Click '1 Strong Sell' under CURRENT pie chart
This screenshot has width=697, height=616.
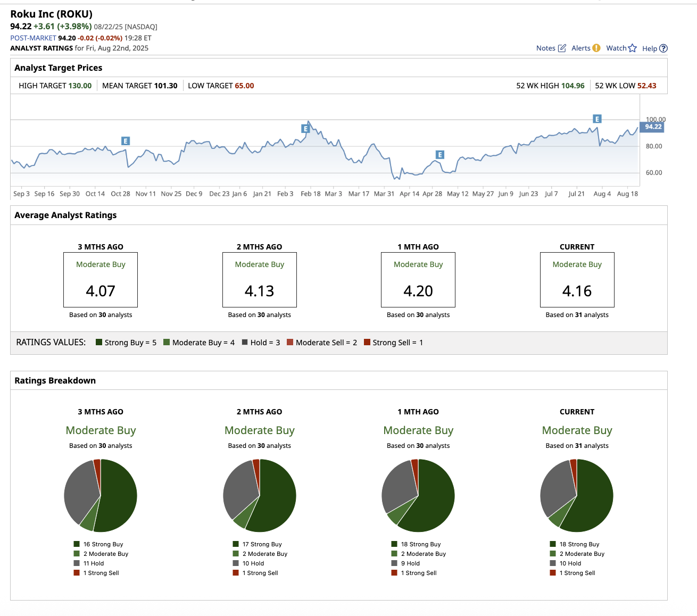click(572, 573)
